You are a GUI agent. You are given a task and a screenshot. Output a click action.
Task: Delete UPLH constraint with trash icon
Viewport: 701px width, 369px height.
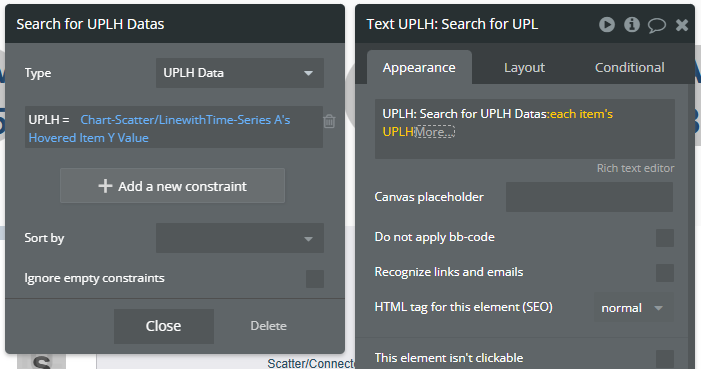(x=329, y=121)
